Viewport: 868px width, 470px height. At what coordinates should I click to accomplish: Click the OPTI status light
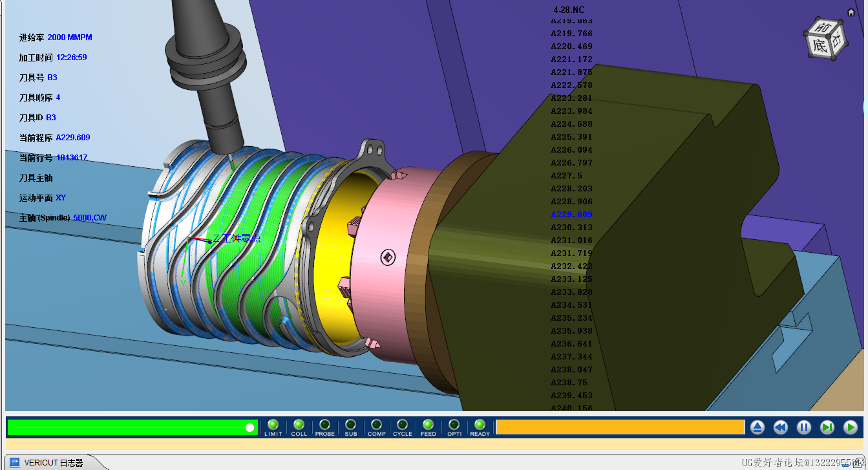(x=454, y=425)
